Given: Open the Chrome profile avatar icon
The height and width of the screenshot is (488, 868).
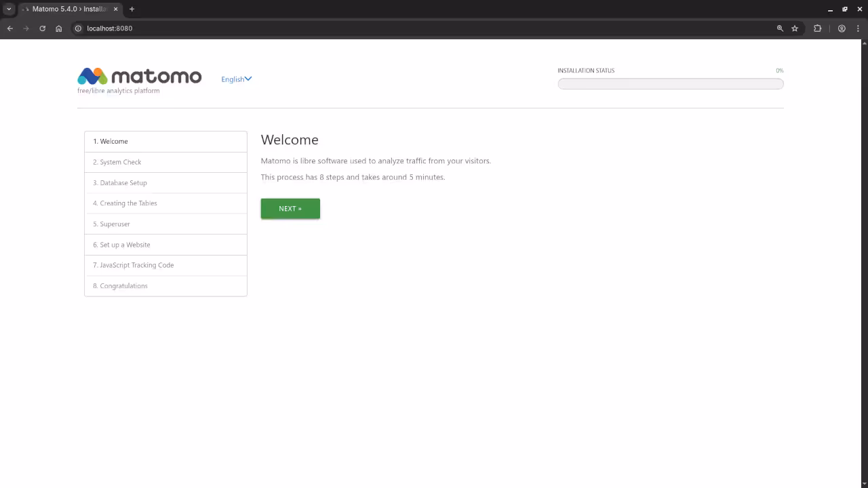Looking at the screenshot, I should 842,28.
